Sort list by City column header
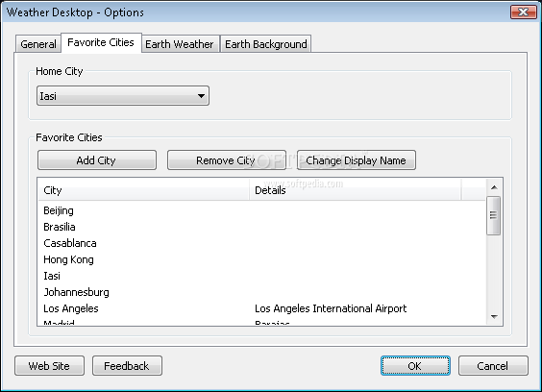This screenshot has height=392, width=542. (143, 190)
